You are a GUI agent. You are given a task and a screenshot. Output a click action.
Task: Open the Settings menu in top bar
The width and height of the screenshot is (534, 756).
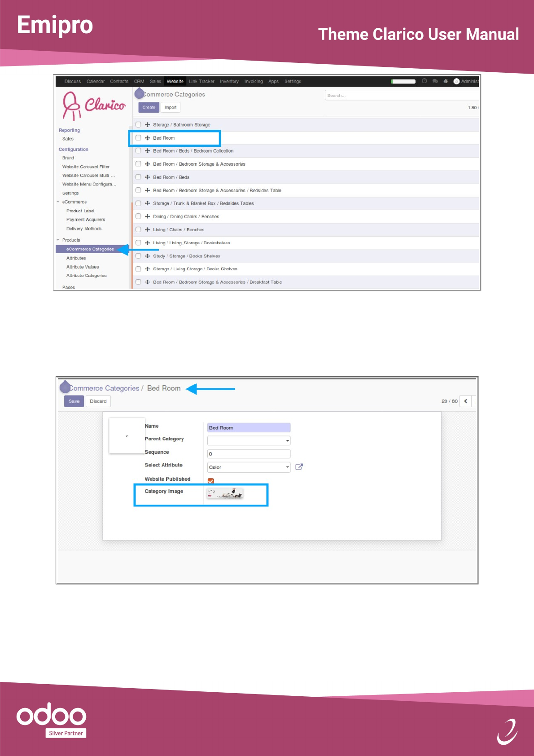pos(293,81)
